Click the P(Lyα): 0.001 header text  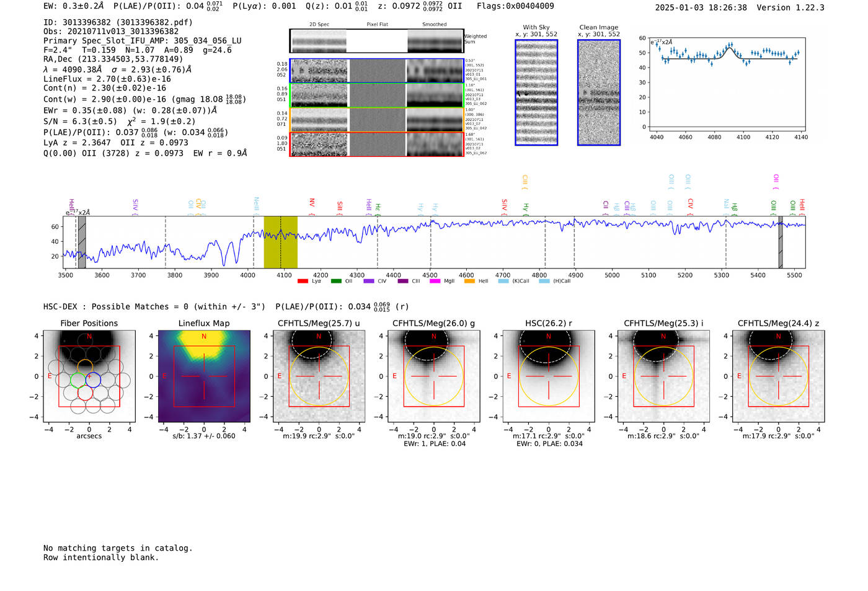265,6
